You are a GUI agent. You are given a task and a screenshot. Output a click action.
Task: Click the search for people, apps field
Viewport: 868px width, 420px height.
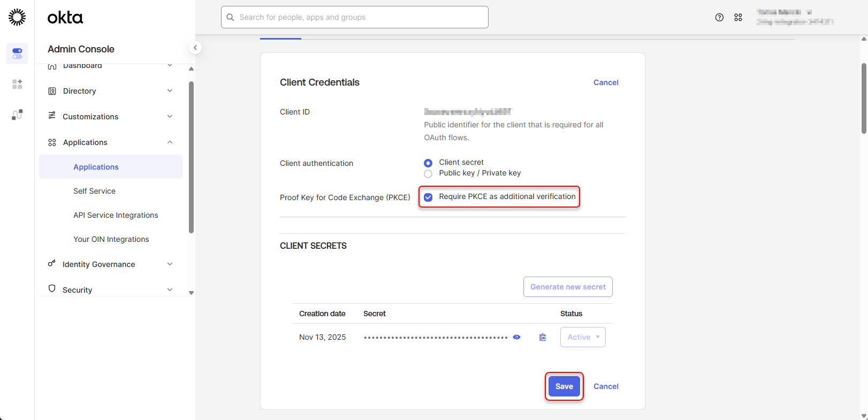(355, 17)
